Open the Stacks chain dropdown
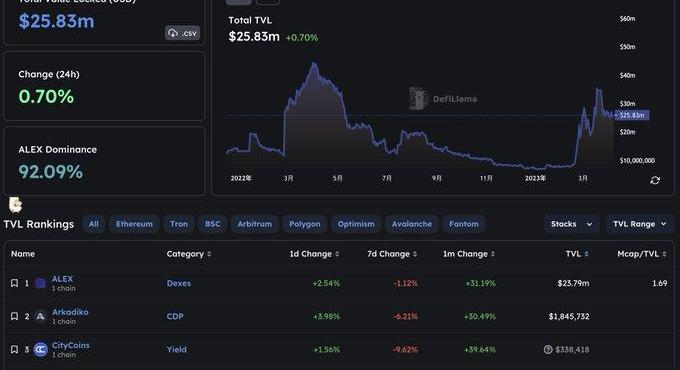The width and height of the screenshot is (680, 370). 572,224
